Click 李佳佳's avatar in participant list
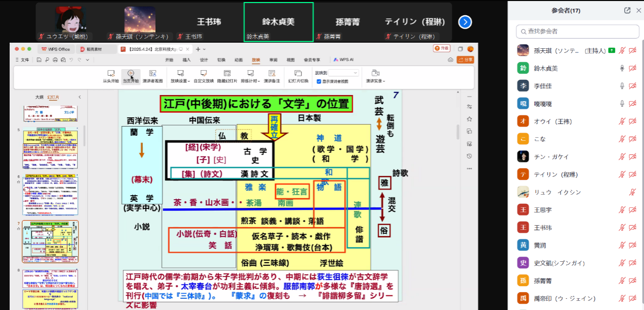The height and width of the screenshot is (310, 644). pos(523,86)
